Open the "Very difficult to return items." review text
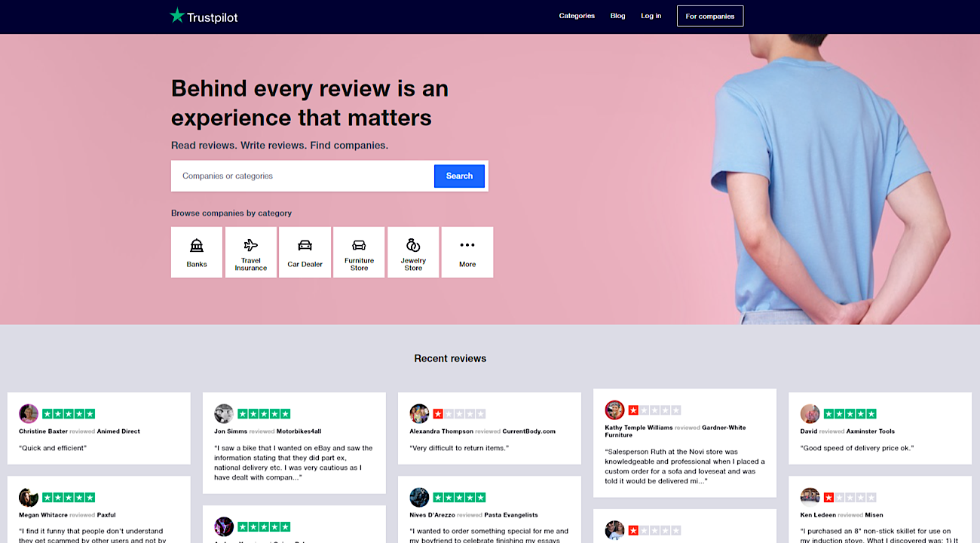Image resolution: width=980 pixels, height=543 pixels. pyautogui.click(x=459, y=448)
